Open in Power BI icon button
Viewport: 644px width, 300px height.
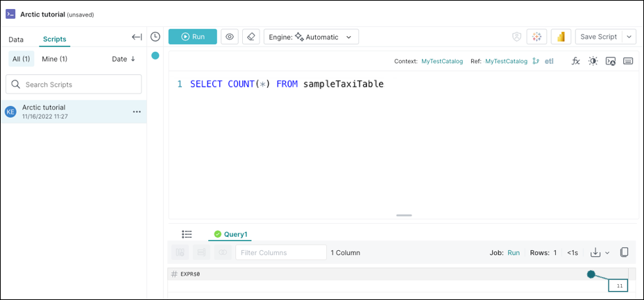[x=561, y=37]
